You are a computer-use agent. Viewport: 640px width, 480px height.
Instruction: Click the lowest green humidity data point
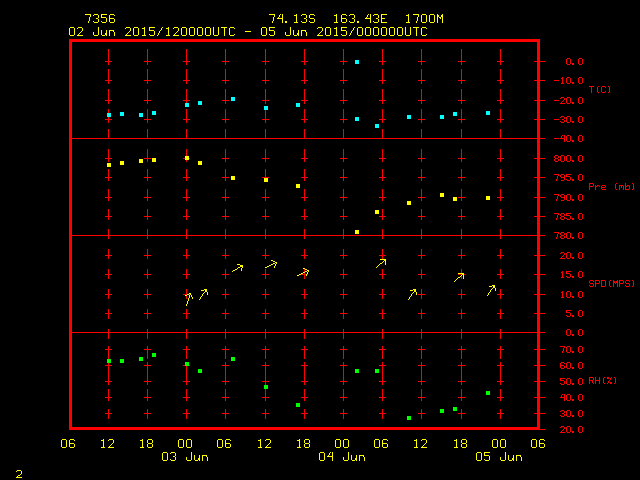click(x=409, y=418)
